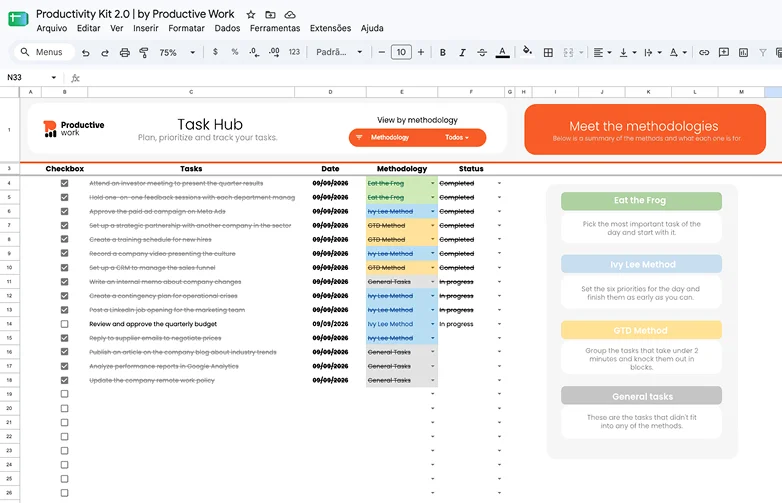Open status dropdown for internal memo row
This screenshot has width=782, height=503.
tap(499, 282)
